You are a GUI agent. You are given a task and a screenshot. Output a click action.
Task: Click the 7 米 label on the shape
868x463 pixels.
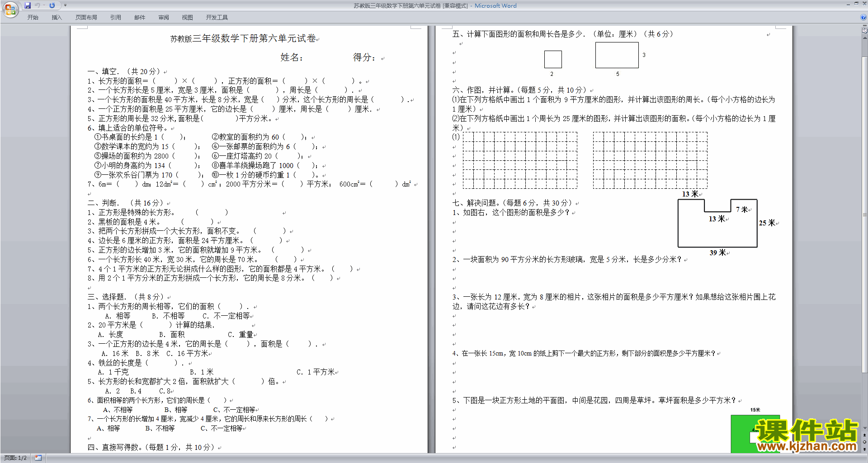tap(742, 209)
